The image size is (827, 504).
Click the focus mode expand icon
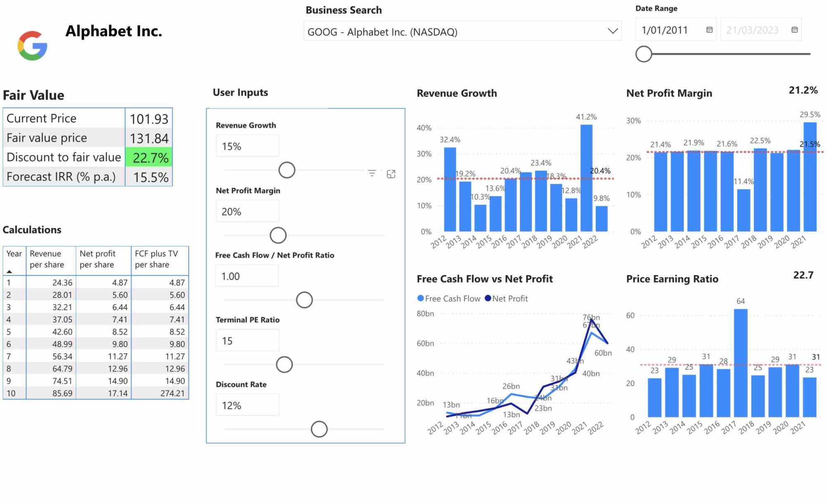pos(391,174)
